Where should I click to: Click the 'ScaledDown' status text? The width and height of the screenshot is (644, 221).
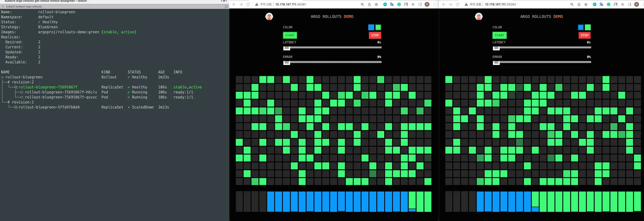143,107
